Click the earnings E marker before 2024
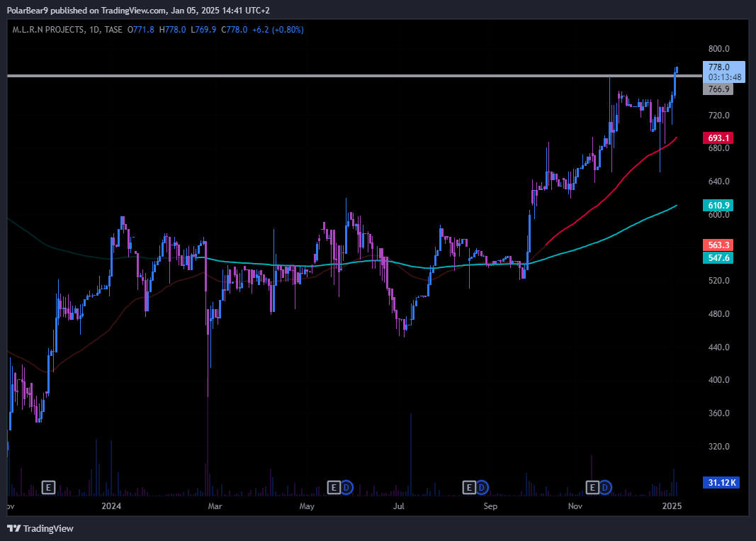Image resolution: width=756 pixels, height=541 pixels. pos(48,487)
